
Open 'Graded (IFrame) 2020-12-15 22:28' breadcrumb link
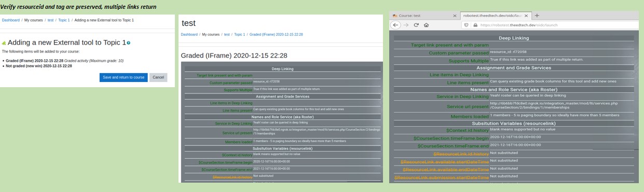pos(276,34)
